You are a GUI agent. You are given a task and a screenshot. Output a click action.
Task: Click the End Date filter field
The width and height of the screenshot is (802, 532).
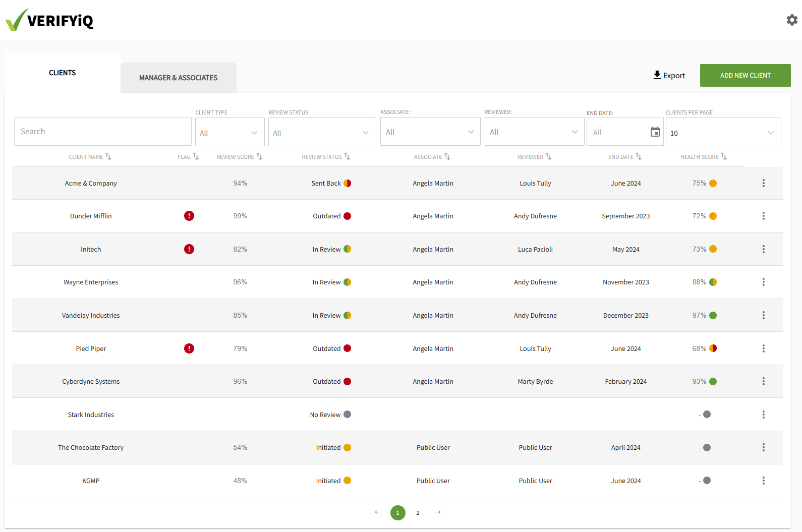click(x=625, y=132)
